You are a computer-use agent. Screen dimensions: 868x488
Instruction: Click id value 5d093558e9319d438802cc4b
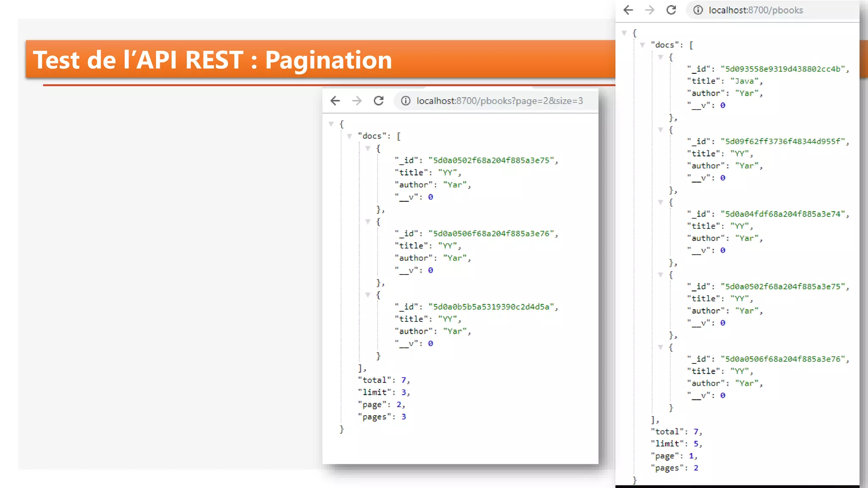[x=783, y=69]
